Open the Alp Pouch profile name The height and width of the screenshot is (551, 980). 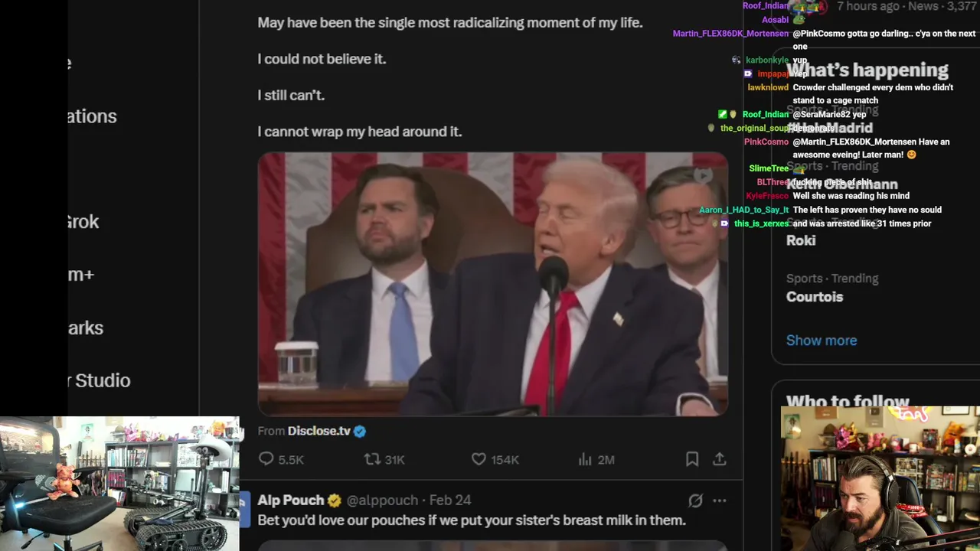click(x=290, y=500)
